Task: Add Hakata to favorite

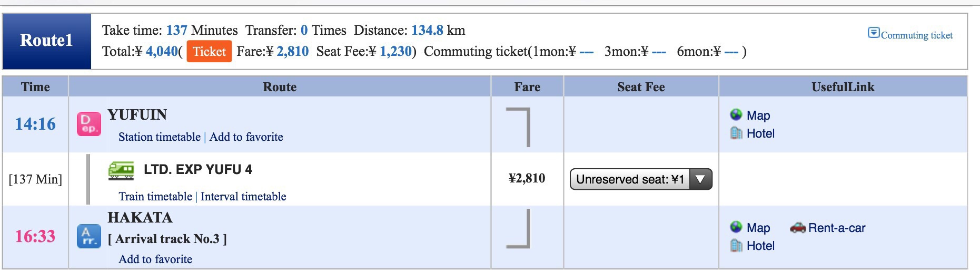Action: click(x=155, y=259)
